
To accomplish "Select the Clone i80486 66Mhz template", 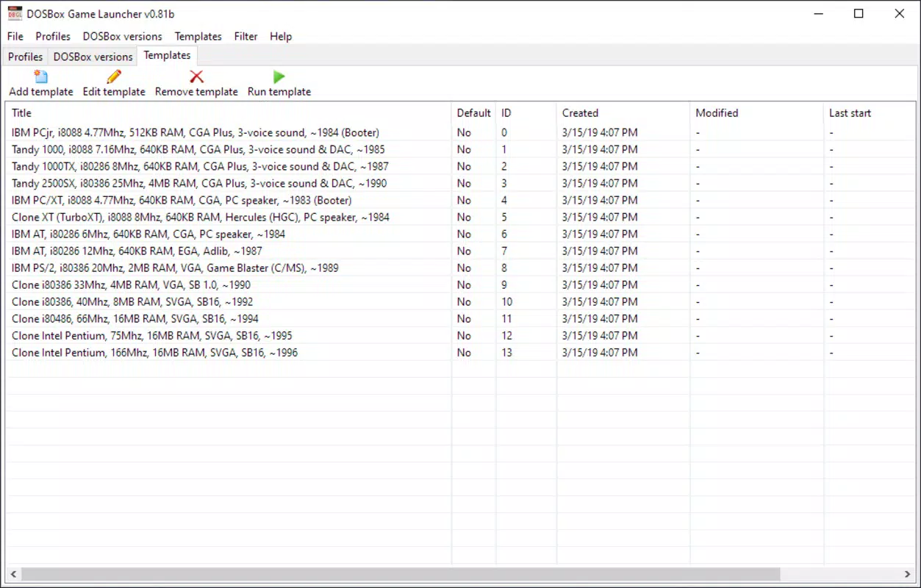I will [x=459, y=318].
